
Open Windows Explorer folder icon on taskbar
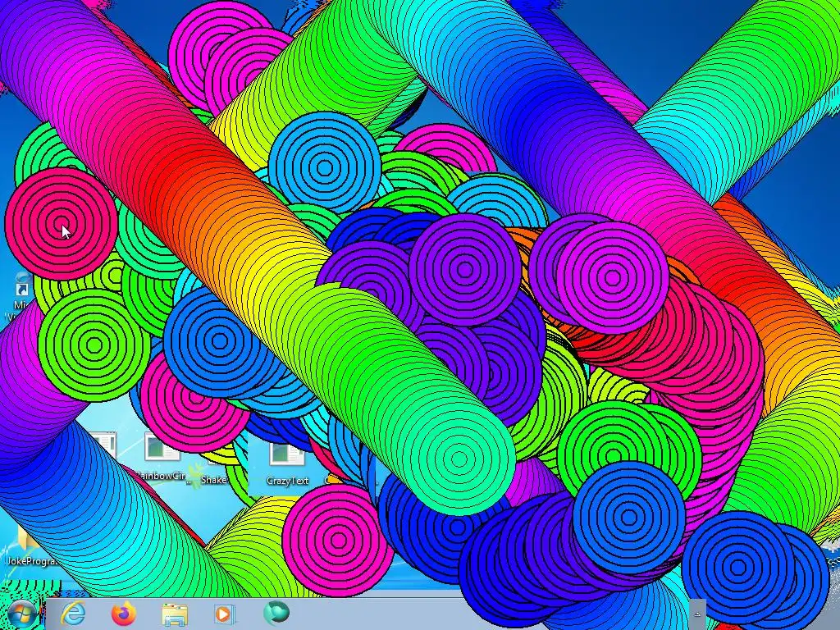(175, 614)
